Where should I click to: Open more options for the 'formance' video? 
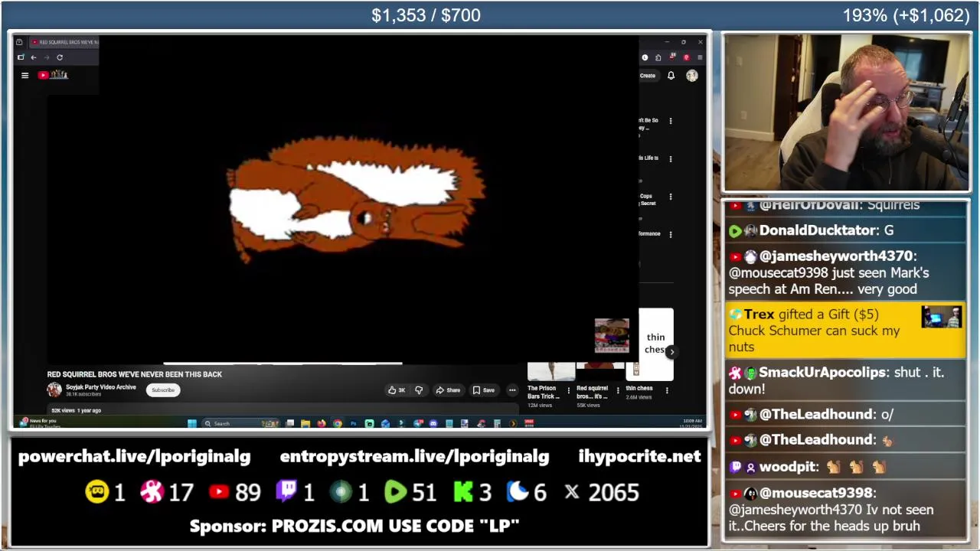pos(671,234)
